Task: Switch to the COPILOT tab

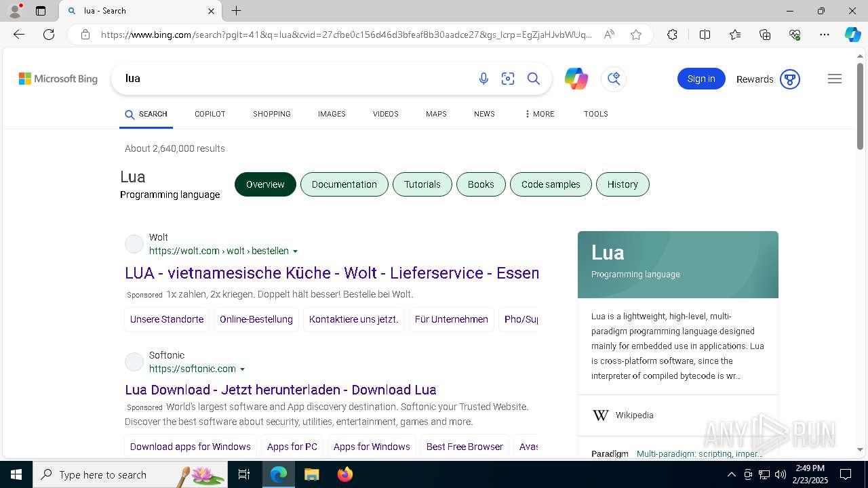Action: 210,114
